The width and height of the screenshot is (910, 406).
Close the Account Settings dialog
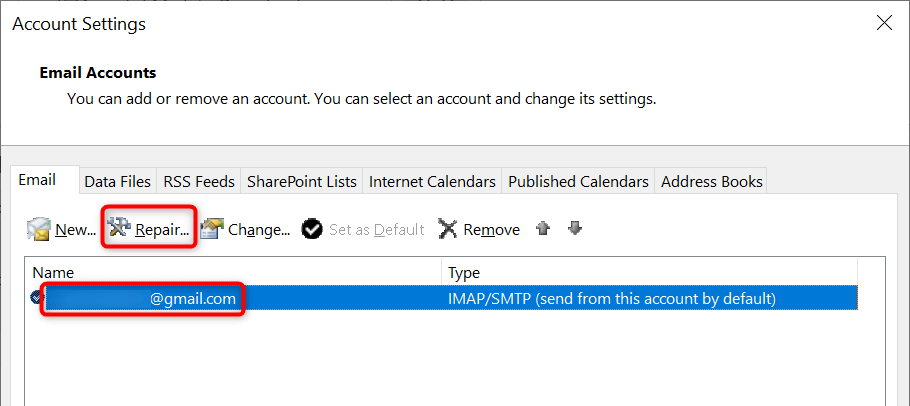883,23
